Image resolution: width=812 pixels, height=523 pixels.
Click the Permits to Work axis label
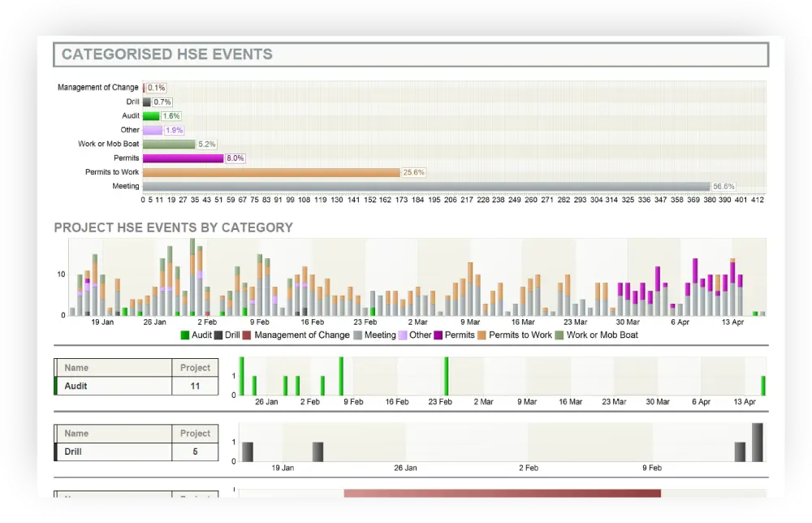pos(112,172)
